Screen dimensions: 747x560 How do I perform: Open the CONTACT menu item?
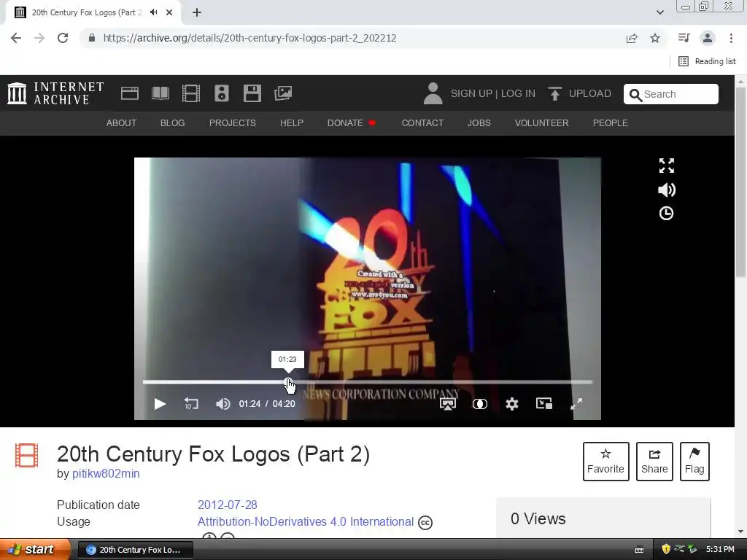point(422,122)
